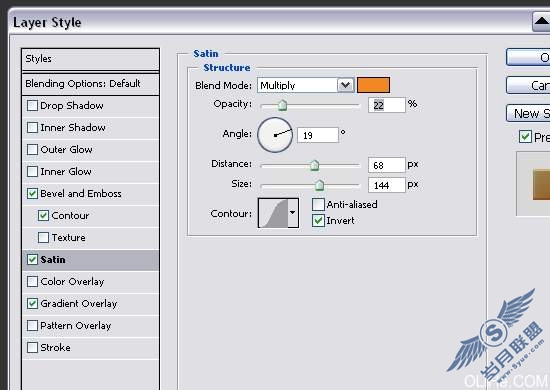Screen dimensions: 550x390
Task: Click the Distance slider handle
Action: click(315, 165)
